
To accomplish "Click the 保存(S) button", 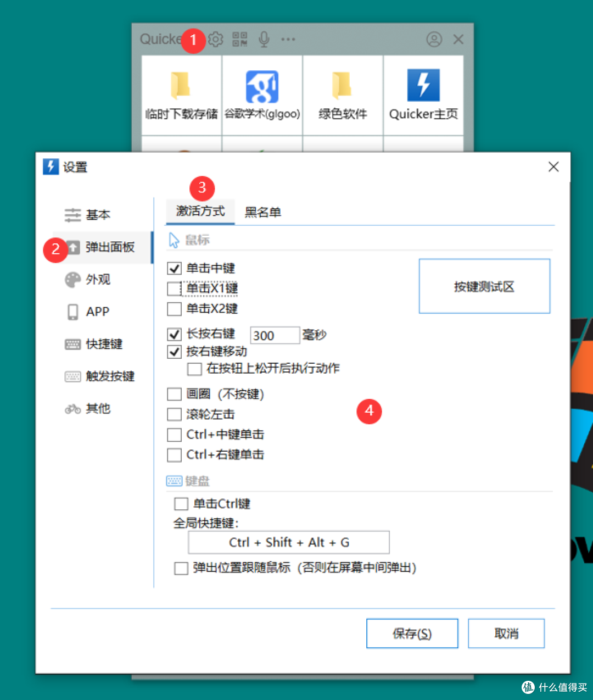I will point(412,634).
